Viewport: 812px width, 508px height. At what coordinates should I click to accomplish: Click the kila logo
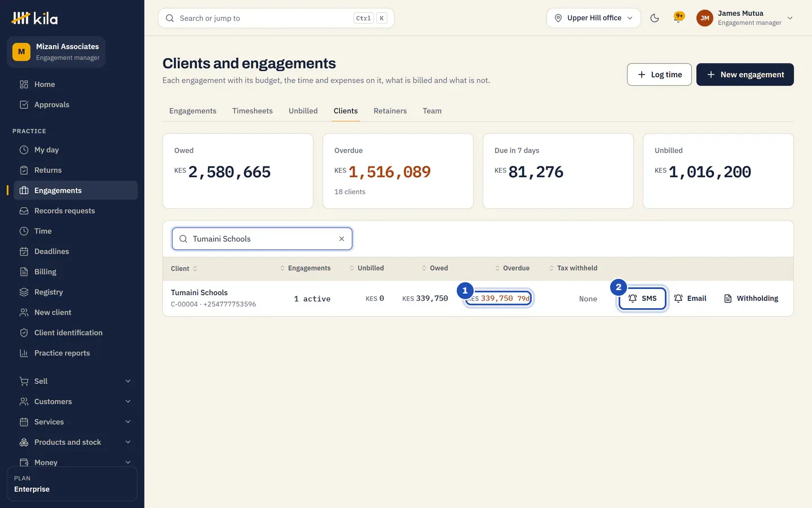(34, 19)
